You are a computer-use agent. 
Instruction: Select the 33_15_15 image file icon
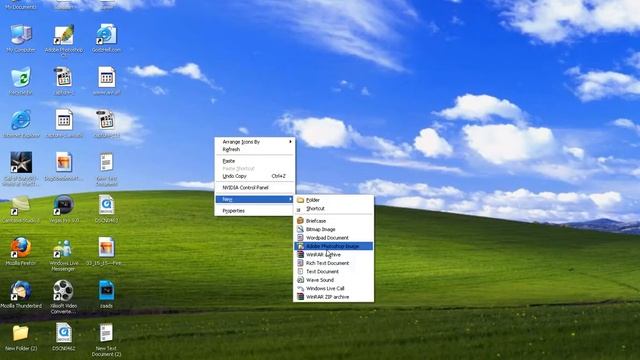tap(107, 248)
